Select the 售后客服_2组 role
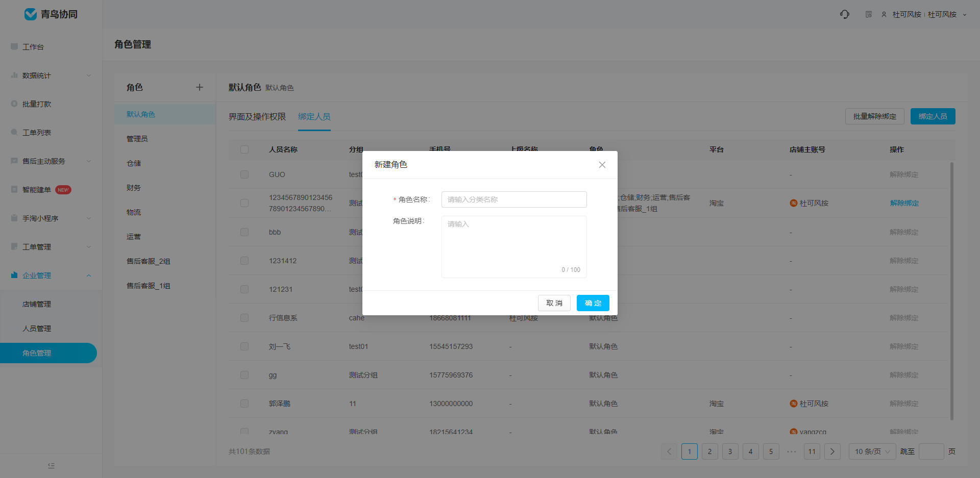 click(x=165, y=261)
